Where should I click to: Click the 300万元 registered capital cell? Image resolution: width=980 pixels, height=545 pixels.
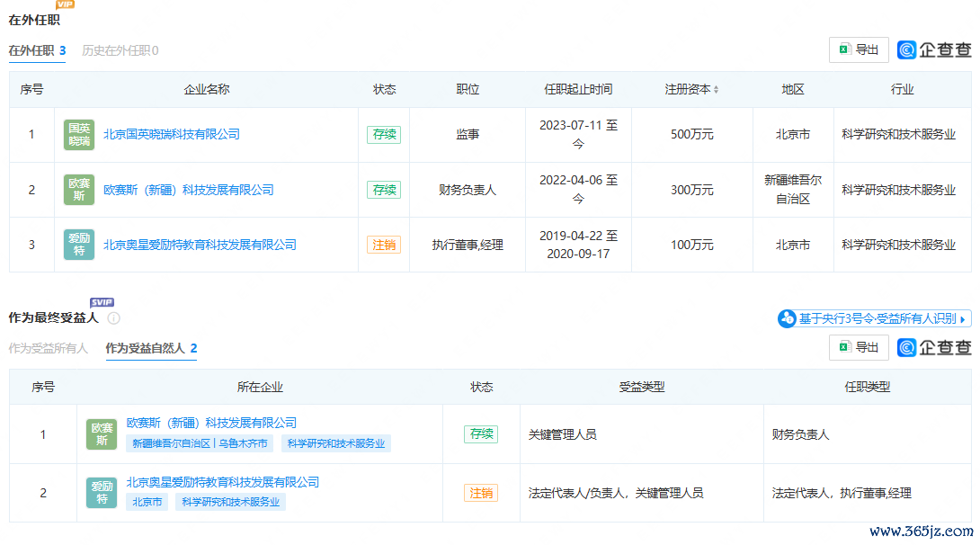[x=692, y=190]
